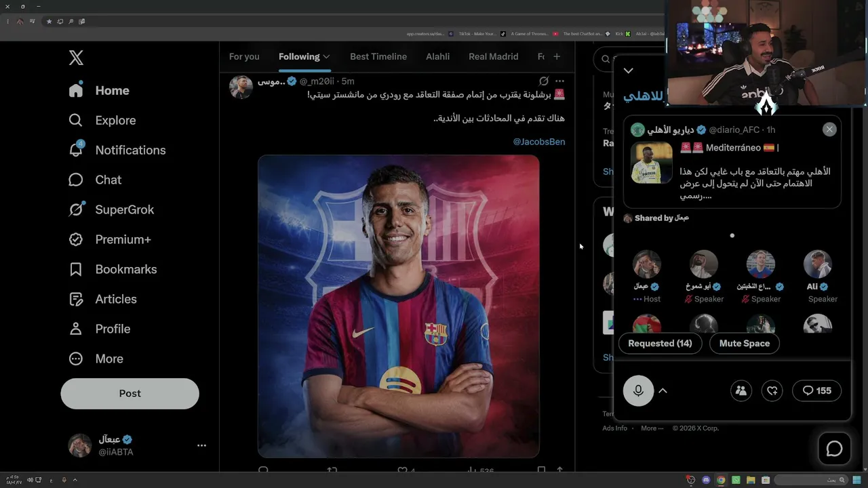
Task: Open File Explorer in the taskbar
Action: 751,480
